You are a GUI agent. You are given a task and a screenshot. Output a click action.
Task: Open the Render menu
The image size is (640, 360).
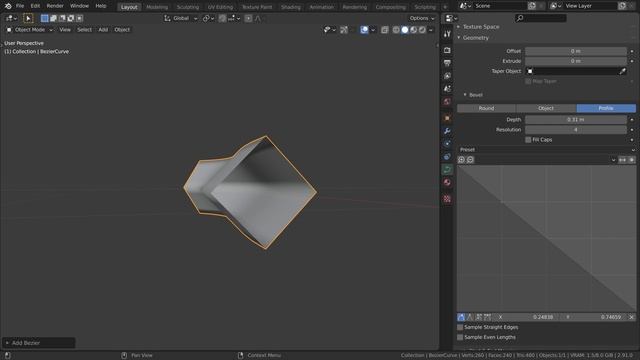coord(55,6)
